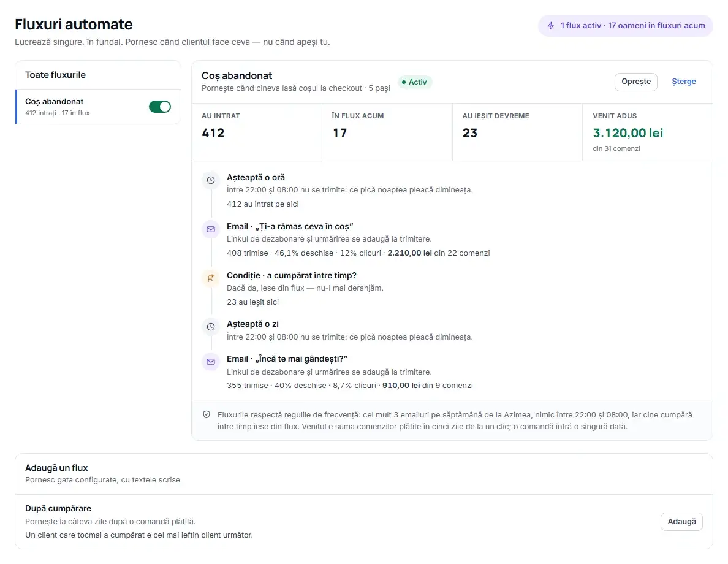Click the branch icon beside the Condiție step
This screenshot has height=564, width=728.
tap(211, 278)
